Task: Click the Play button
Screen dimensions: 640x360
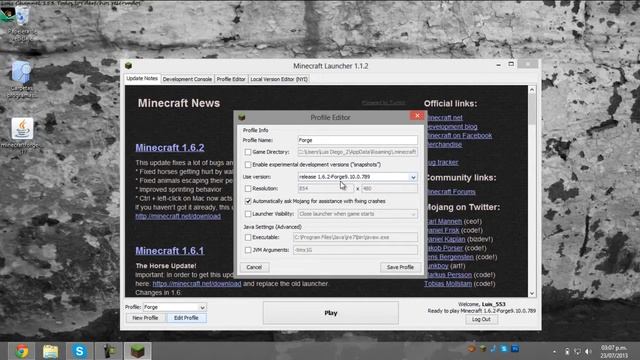Action: tap(331, 313)
